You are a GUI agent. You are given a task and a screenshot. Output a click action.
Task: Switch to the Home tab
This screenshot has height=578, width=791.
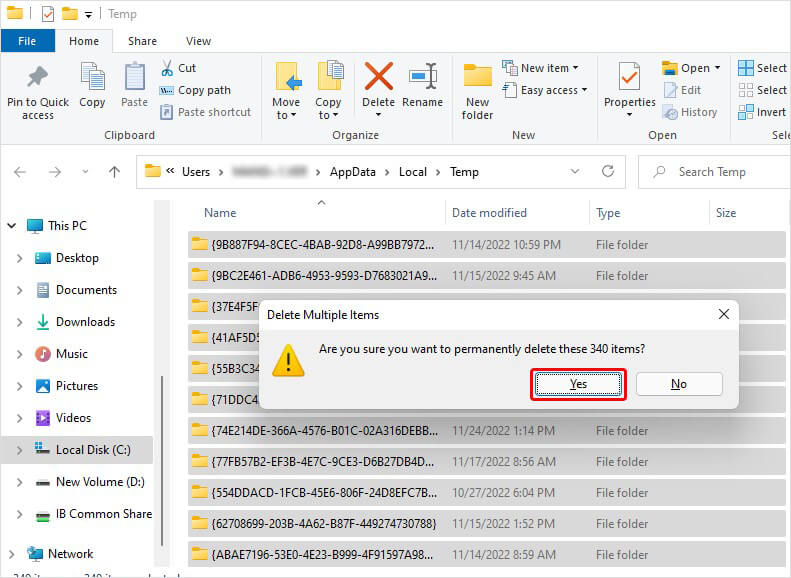[84, 41]
